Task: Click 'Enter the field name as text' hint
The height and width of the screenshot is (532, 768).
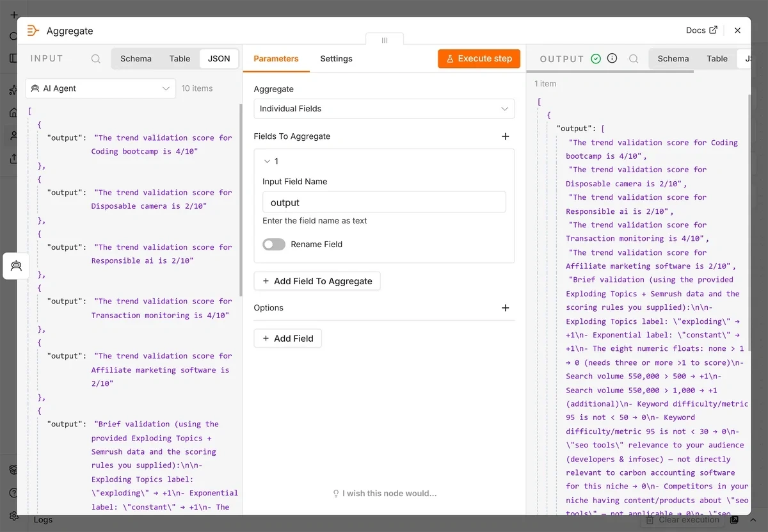Action: (x=315, y=221)
